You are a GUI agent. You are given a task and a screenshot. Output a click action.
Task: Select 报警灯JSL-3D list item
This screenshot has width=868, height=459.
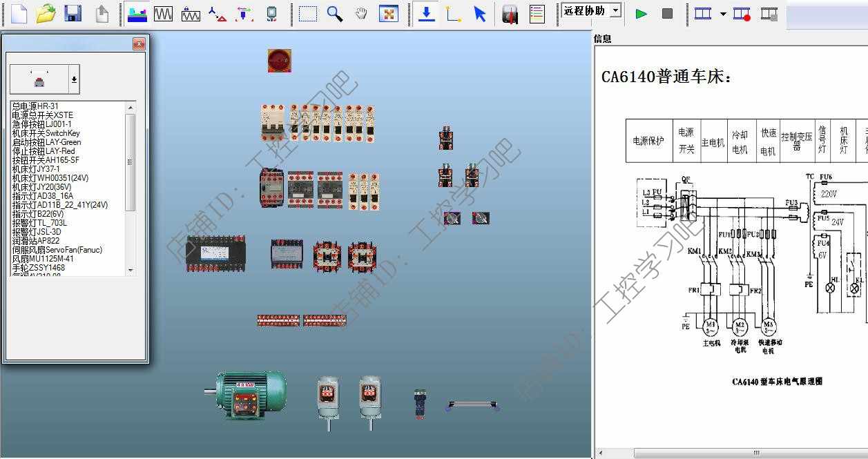(37, 232)
